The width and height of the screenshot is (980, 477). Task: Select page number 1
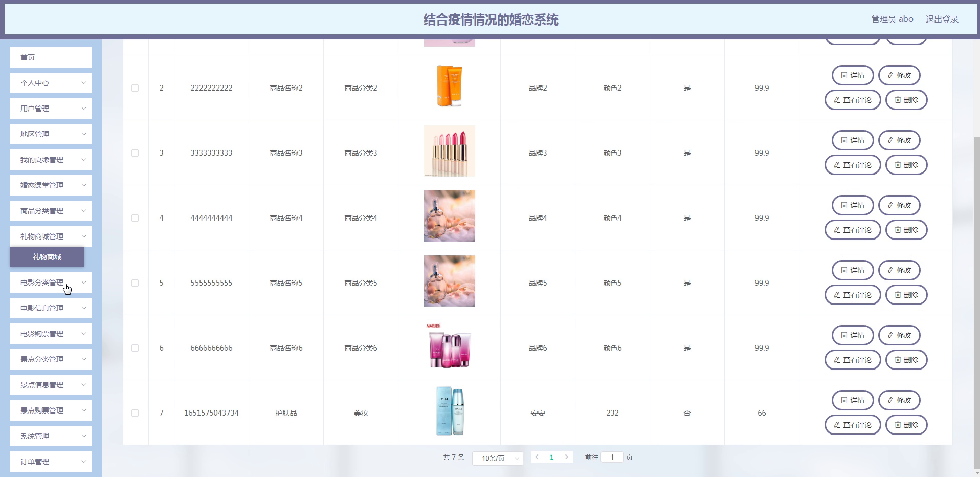click(x=552, y=457)
